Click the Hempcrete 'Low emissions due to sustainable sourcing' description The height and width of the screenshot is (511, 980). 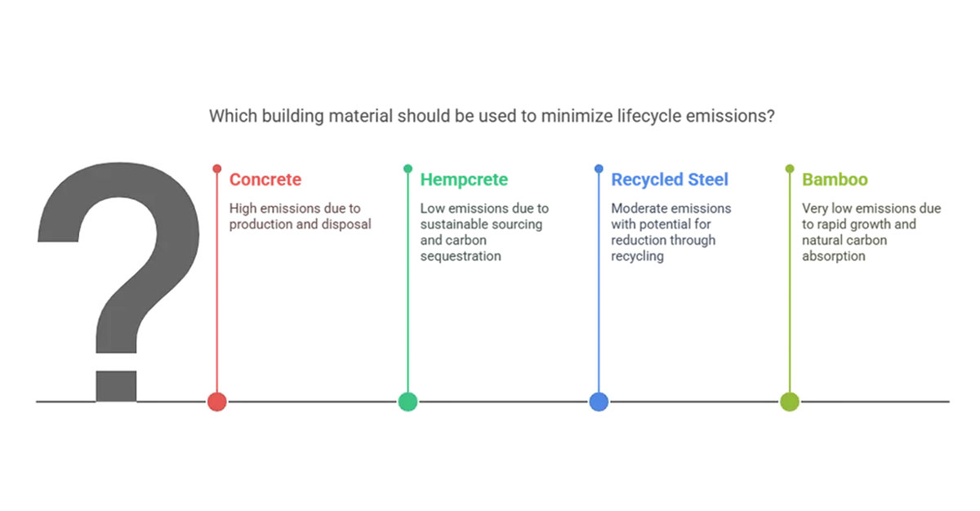tap(484, 232)
